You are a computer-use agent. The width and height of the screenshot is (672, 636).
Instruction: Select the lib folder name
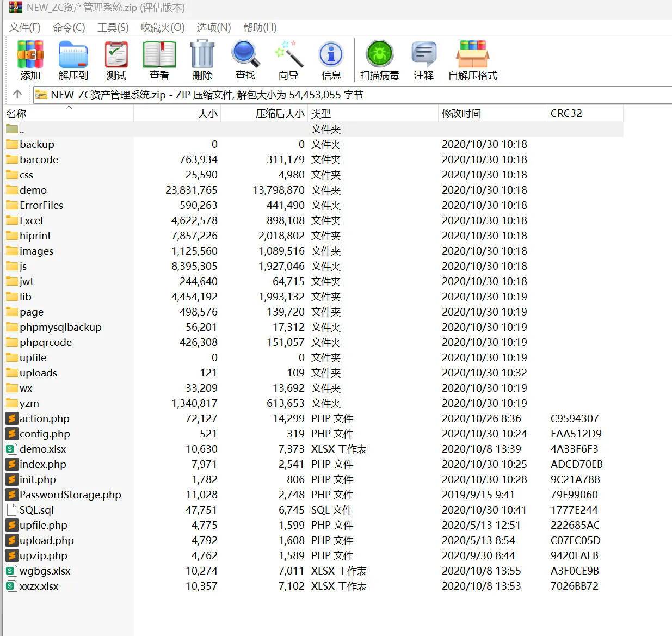[26, 297]
